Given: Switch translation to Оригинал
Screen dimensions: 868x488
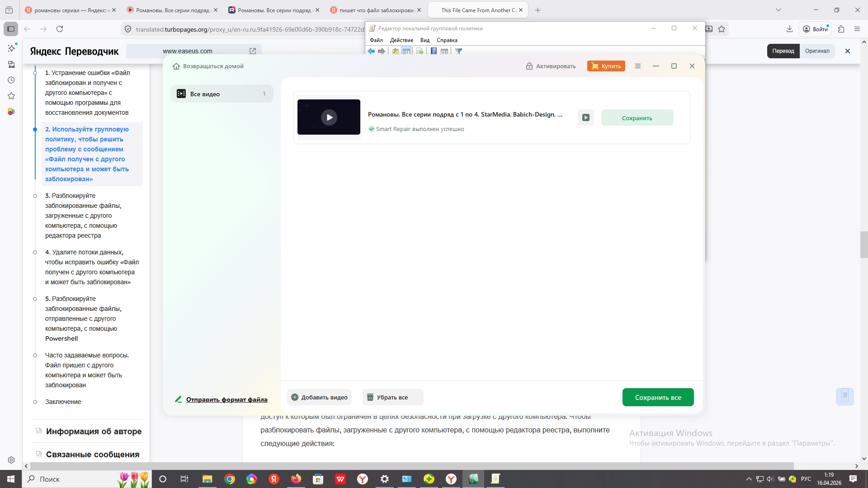Looking at the screenshot, I should pyautogui.click(x=816, y=51).
